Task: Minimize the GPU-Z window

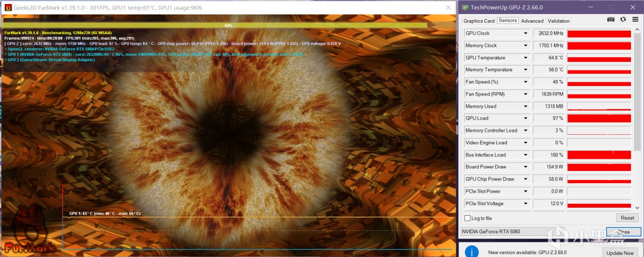Action: (591, 8)
